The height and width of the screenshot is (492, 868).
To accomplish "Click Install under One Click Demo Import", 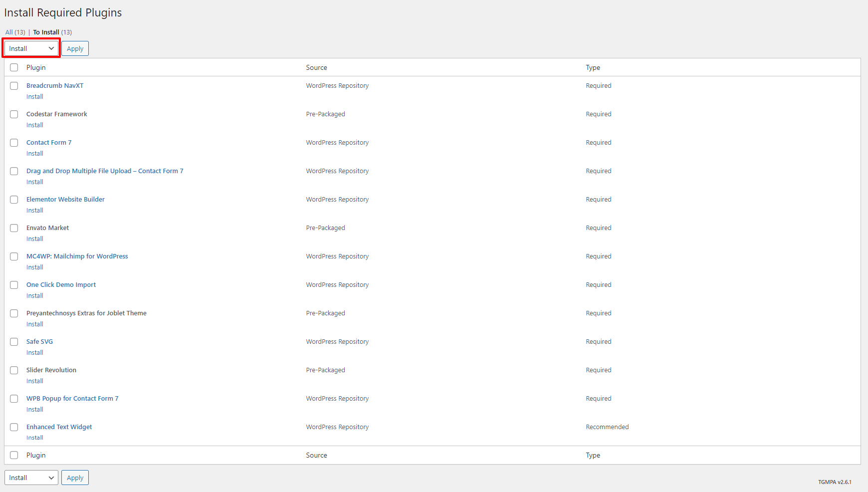I will coord(35,296).
